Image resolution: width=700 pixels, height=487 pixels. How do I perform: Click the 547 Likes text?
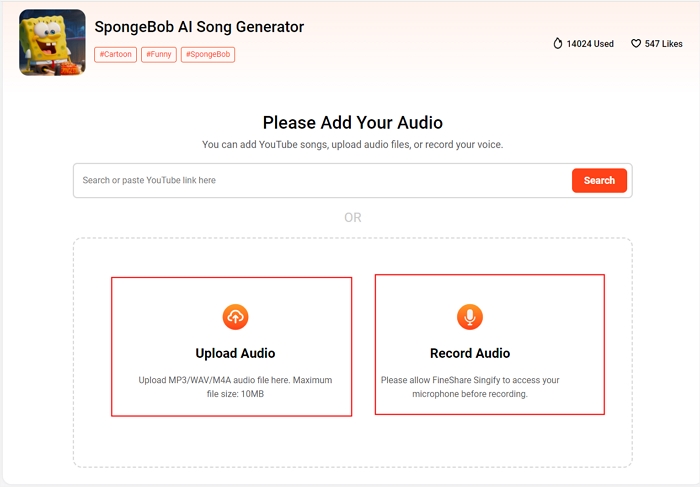663,44
